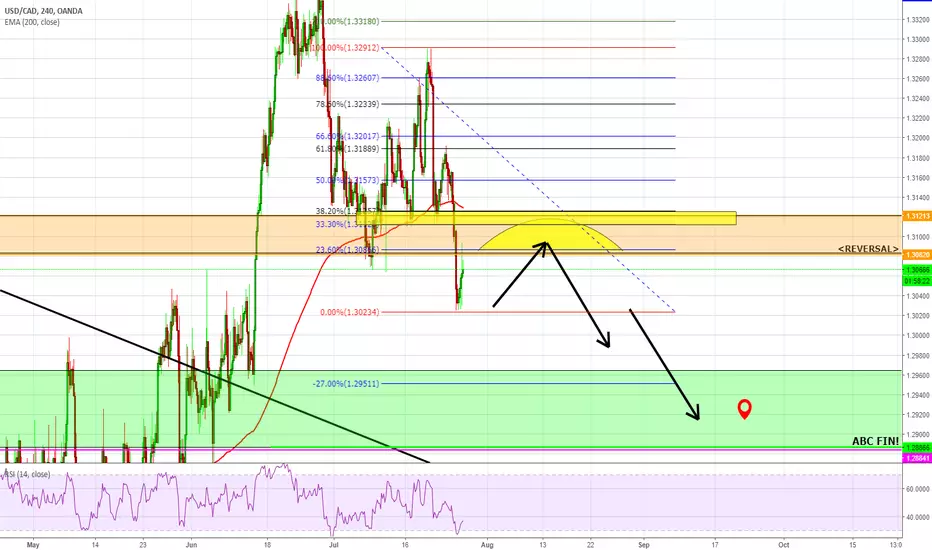Select the ABC FIN! text label
932x550 pixels.
click(876, 441)
